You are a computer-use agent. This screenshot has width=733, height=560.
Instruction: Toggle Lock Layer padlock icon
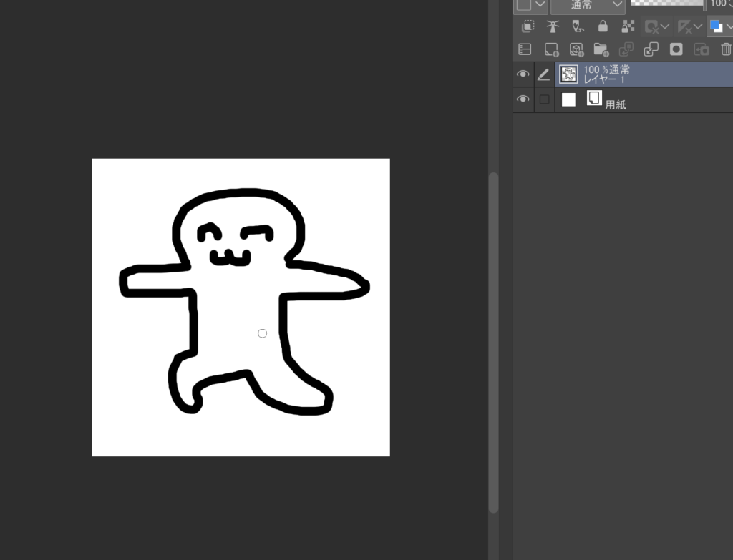[603, 26]
